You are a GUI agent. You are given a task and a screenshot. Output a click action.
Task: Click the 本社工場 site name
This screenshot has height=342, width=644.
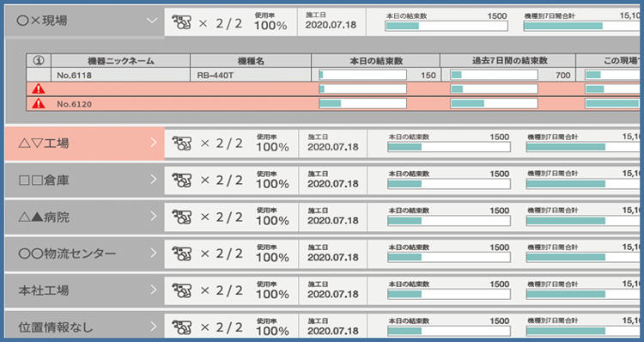[x=44, y=290]
